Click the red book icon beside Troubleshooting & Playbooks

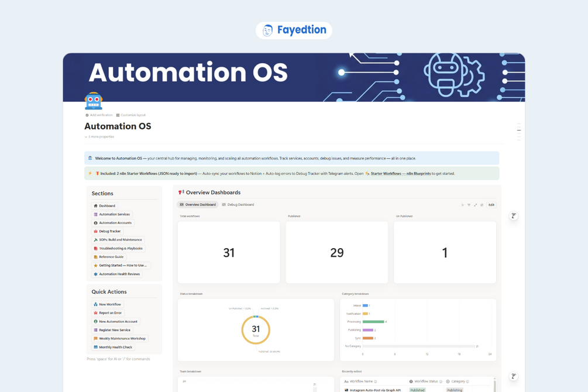95,248
